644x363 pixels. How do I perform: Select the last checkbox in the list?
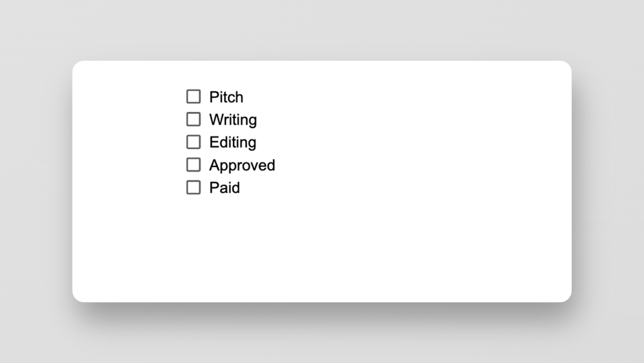coord(193,188)
